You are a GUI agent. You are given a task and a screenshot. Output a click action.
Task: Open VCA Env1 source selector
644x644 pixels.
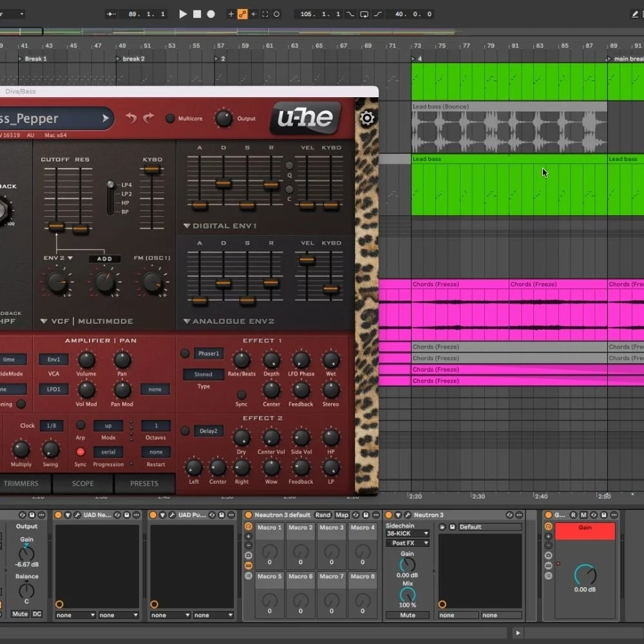[x=54, y=359]
